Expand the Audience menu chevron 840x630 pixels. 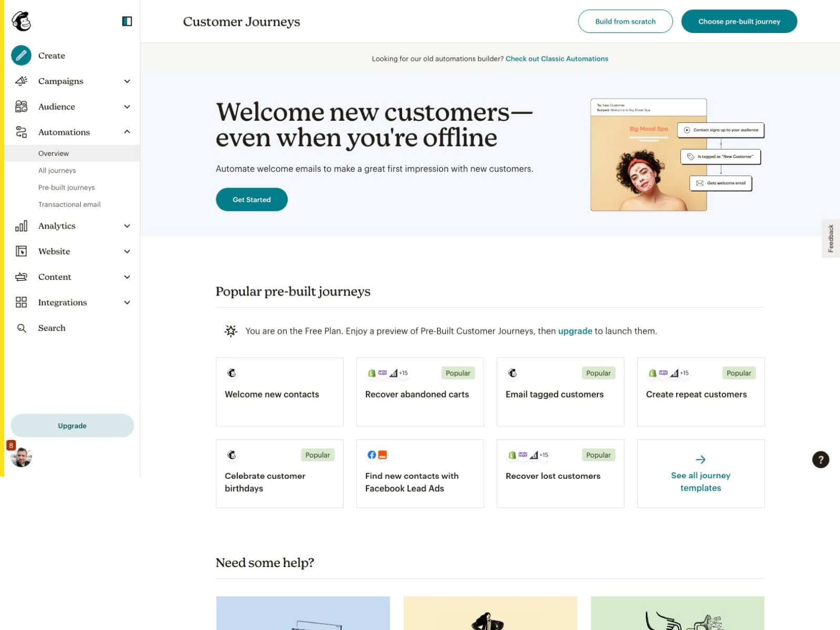(x=127, y=107)
